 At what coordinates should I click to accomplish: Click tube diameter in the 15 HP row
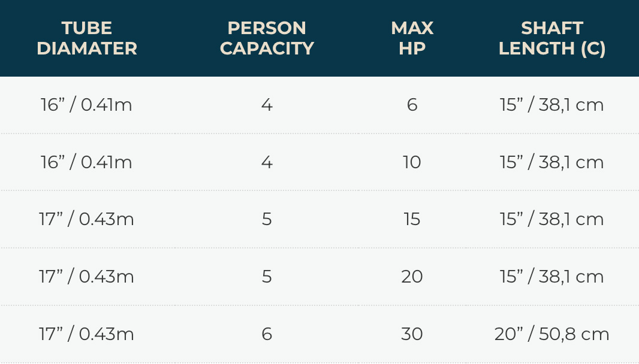click(86, 219)
